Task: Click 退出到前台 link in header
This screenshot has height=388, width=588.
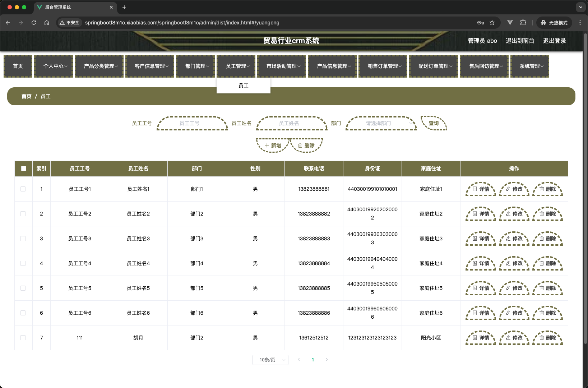Action: [520, 41]
